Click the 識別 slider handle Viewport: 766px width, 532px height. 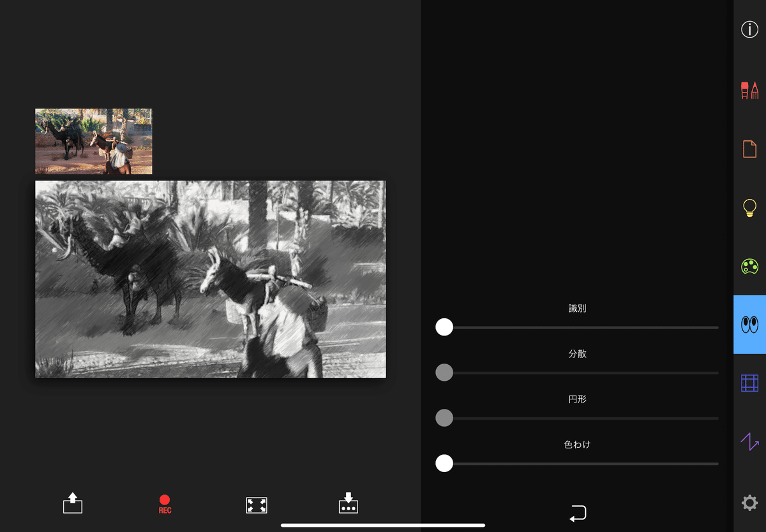click(x=444, y=327)
